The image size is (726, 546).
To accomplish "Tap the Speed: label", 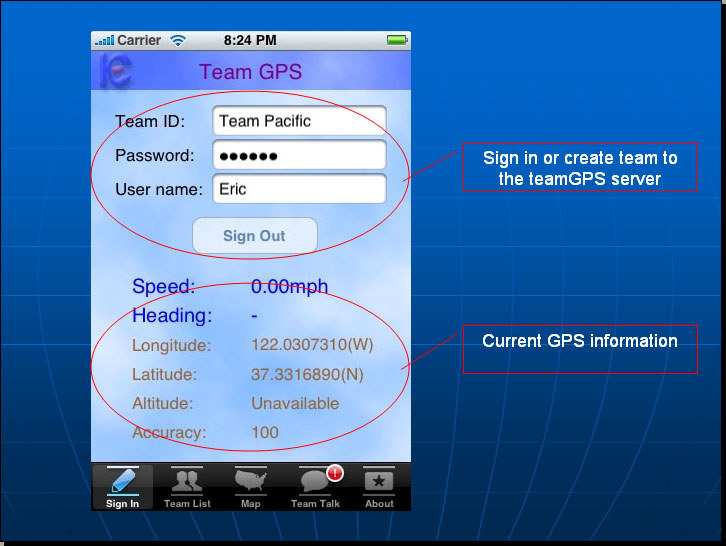I will 163,286.
